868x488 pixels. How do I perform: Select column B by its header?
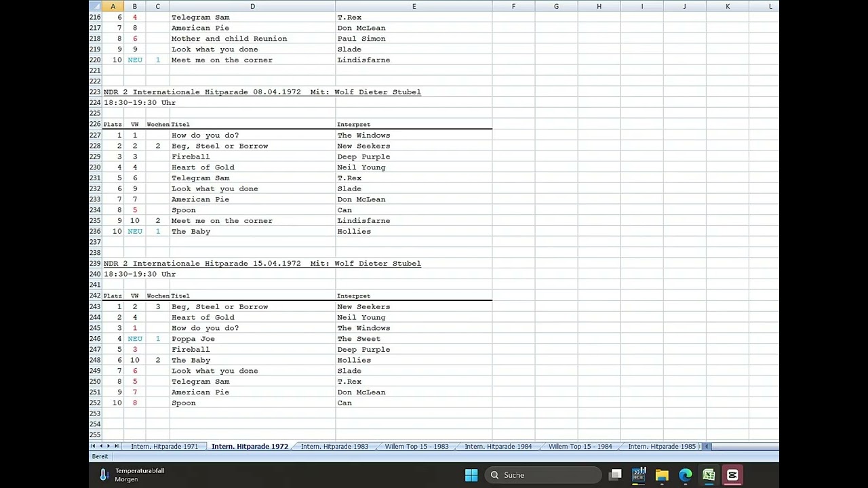pos(134,7)
